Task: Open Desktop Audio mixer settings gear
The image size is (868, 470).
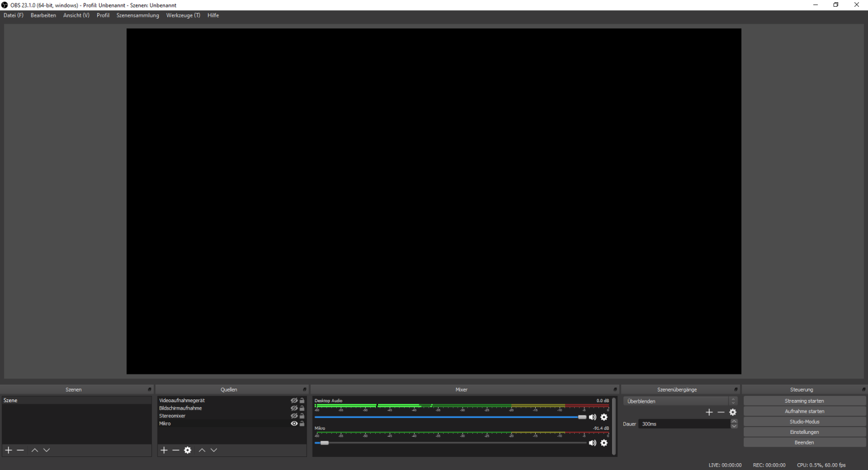Action: (604, 417)
